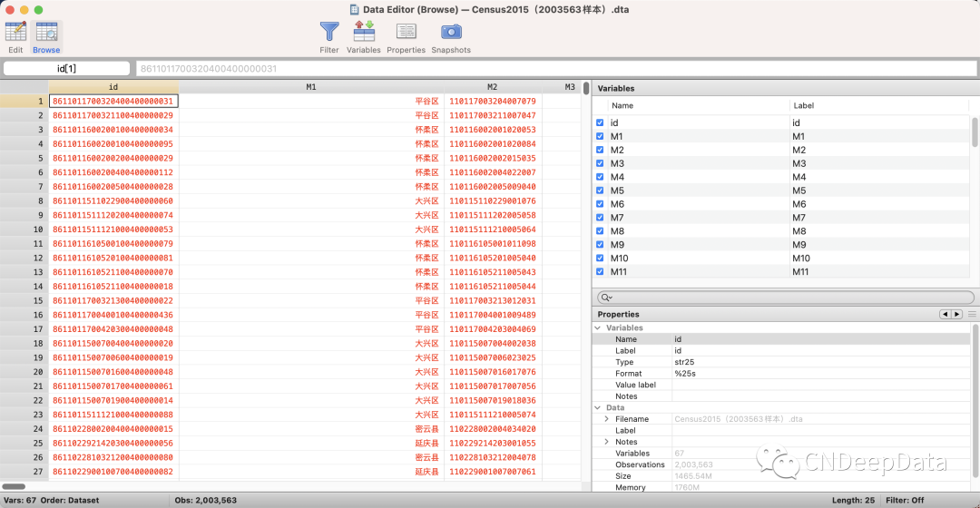This screenshot has width=980, height=508.
Task: Select id cell 86110117003204004000000031
Action: click(113, 101)
